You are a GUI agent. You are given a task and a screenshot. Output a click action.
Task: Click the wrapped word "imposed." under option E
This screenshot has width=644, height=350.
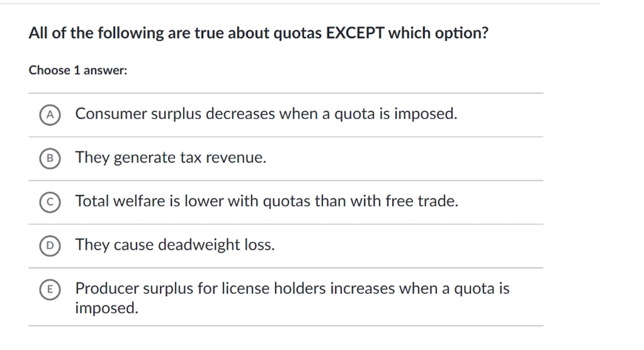[x=107, y=308]
